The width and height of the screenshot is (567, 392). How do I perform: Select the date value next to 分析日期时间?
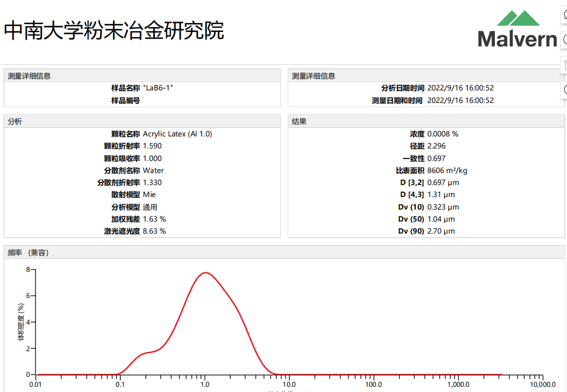coord(460,88)
